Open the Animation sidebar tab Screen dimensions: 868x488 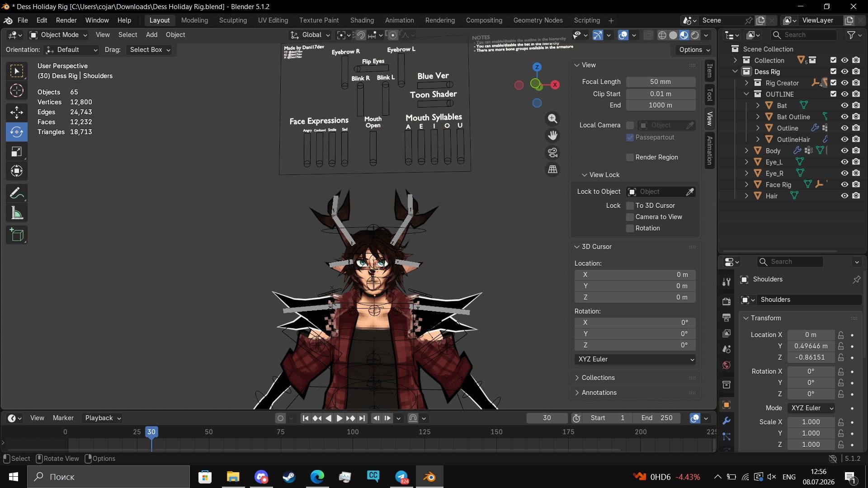[709, 150]
